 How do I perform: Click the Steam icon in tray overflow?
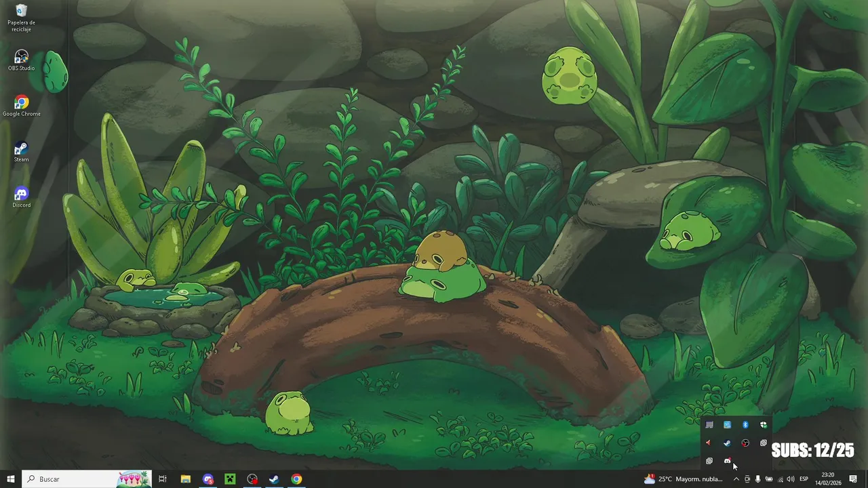[727, 443]
